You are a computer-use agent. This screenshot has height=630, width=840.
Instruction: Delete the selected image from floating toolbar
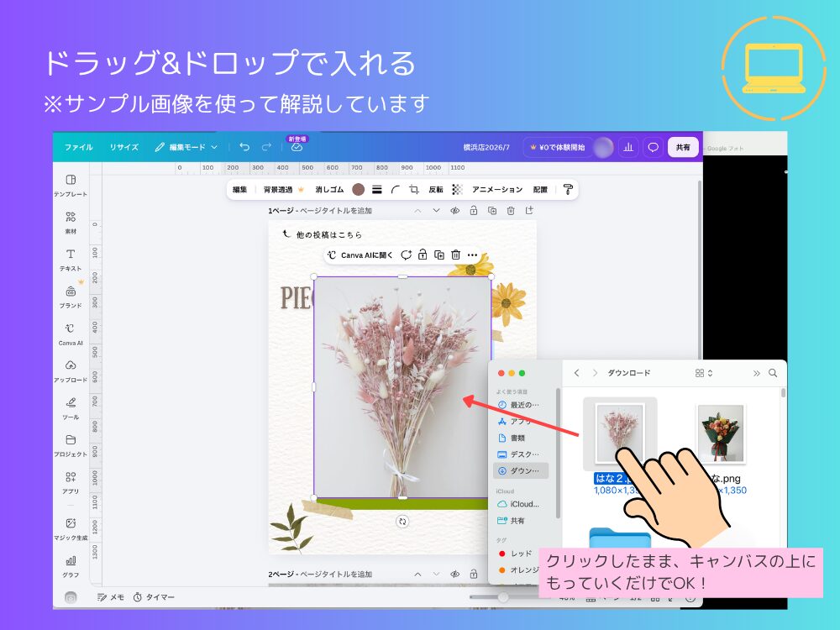[x=455, y=255]
